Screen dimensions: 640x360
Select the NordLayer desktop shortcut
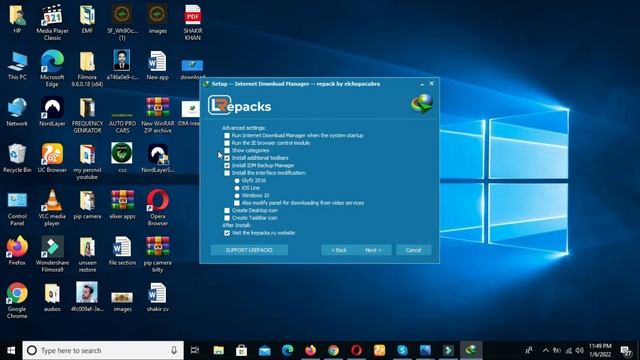pos(52,112)
